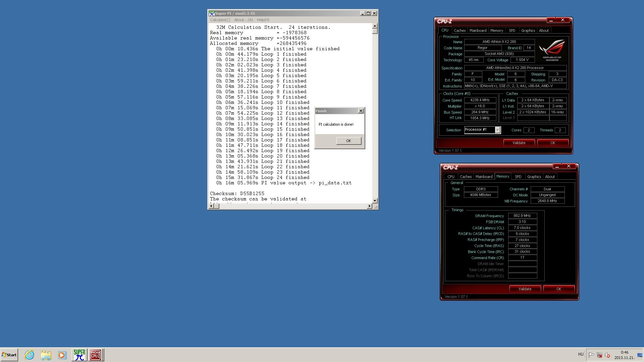Image resolution: width=644 pixels, height=362 pixels.
Task: Click the Multiplier value x 16.0
Action: [480, 106]
